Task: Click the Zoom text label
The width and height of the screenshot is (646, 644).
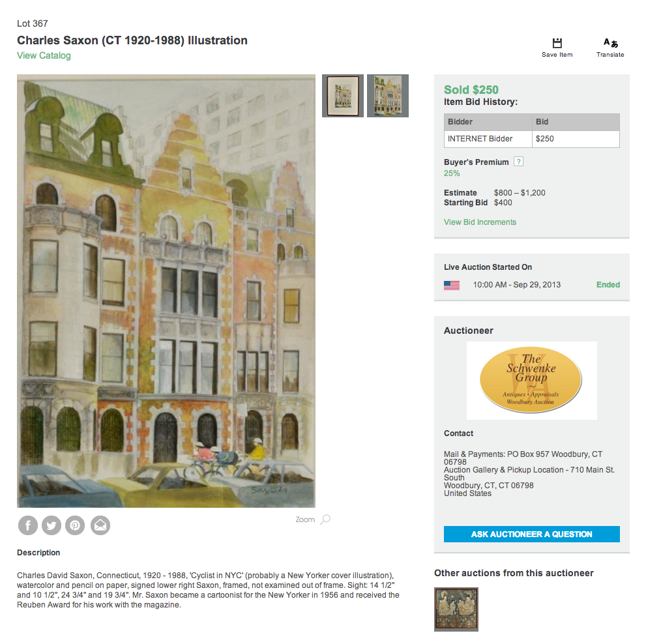Action: pyautogui.click(x=305, y=520)
